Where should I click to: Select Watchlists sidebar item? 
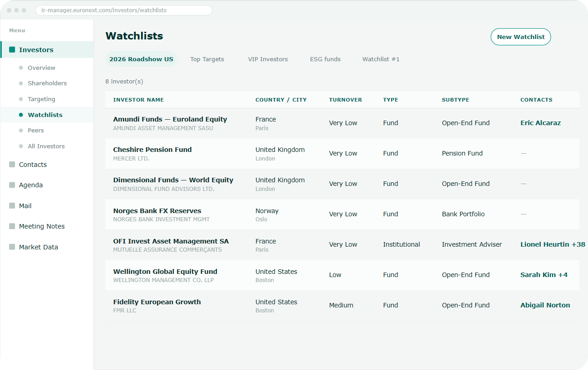click(x=47, y=115)
